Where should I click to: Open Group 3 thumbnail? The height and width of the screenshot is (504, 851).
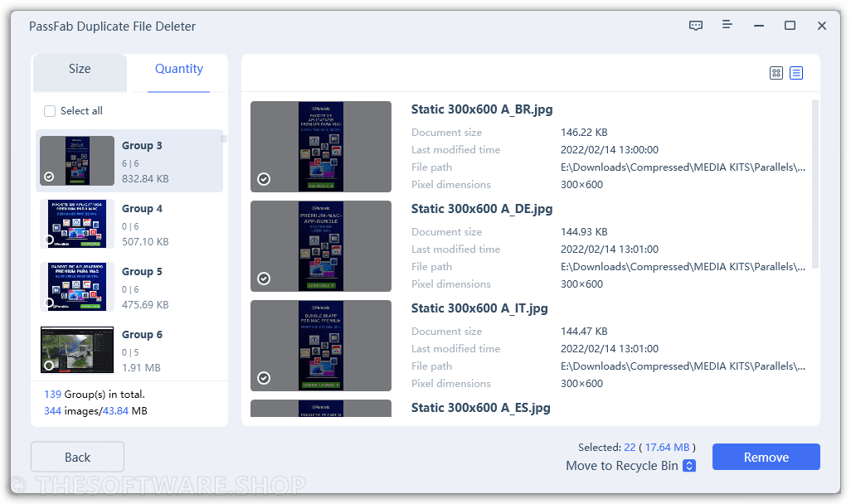point(77,161)
